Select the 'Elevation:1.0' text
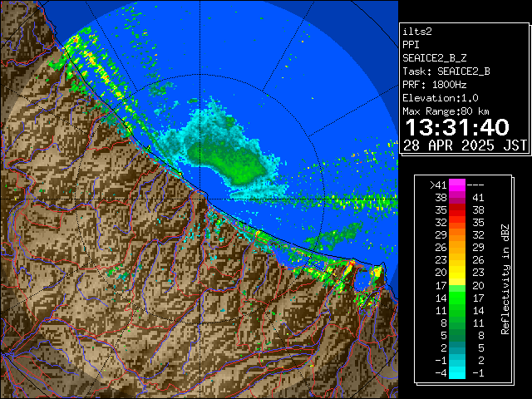The image size is (532, 399). point(441,98)
